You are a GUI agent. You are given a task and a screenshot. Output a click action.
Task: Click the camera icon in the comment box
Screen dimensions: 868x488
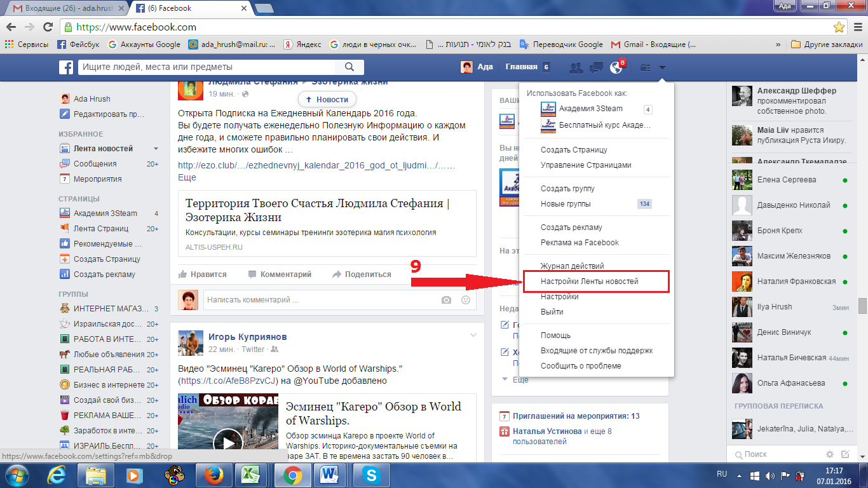click(447, 300)
